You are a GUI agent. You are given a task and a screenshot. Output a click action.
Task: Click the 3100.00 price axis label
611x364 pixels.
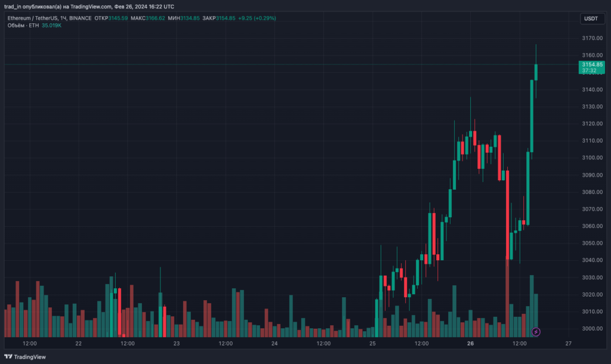point(593,158)
